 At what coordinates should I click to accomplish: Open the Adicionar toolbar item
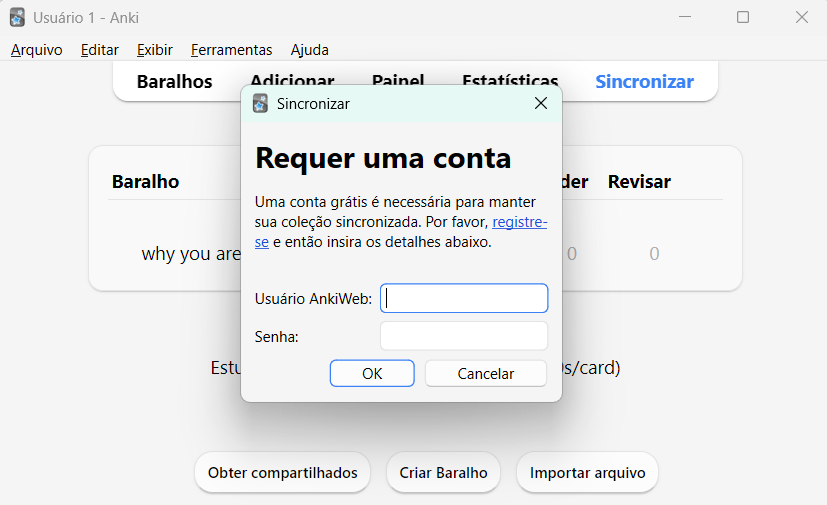(x=292, y=79)
